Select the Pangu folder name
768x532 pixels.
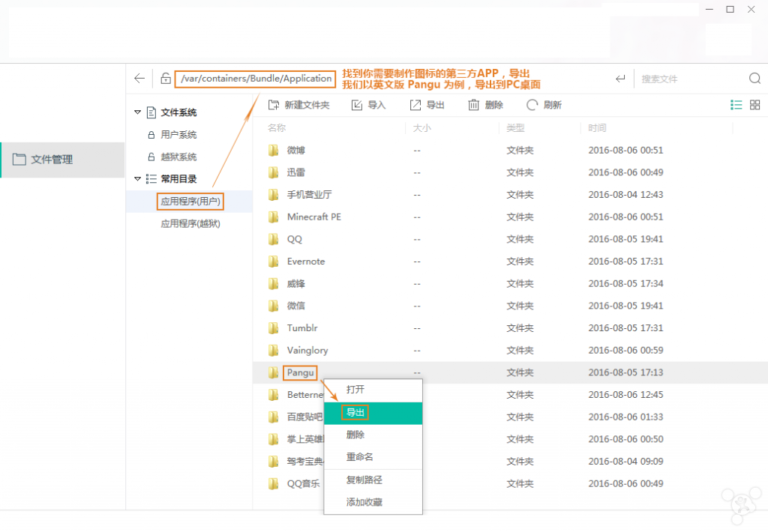point(300,373)
